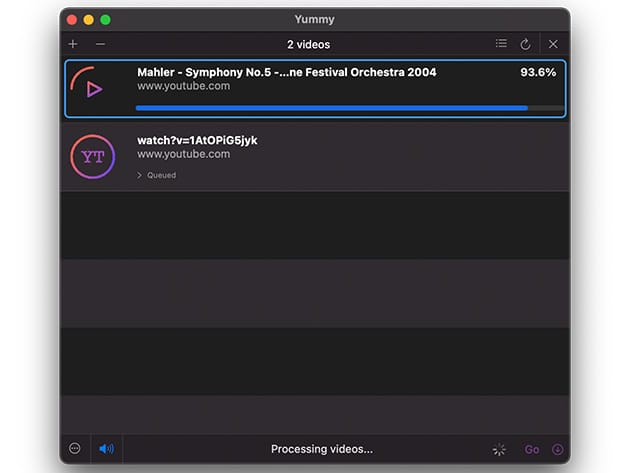Select the Mahler Symphony No.5 video title
This screenshot has width=630, height=473.
tap(286, 72)
